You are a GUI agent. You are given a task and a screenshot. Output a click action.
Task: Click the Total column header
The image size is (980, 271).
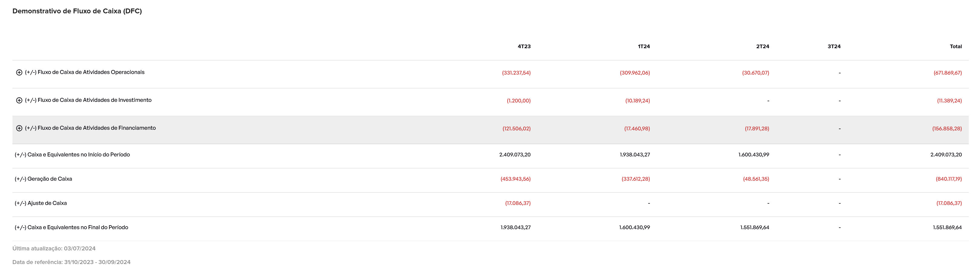(x=955, y=46)
